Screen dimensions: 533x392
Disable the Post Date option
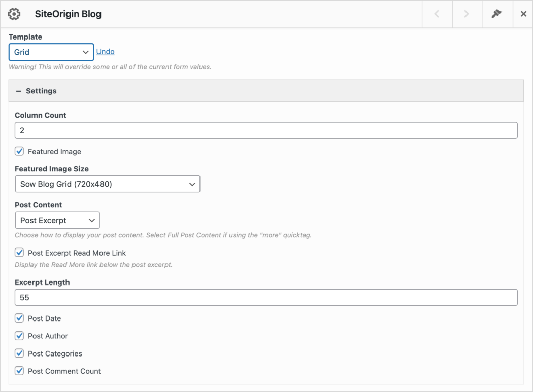point(19,318)
